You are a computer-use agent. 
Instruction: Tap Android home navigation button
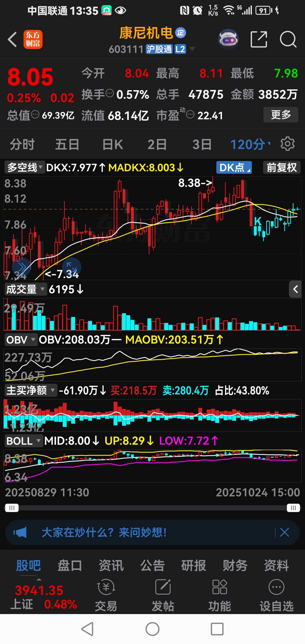152,629
